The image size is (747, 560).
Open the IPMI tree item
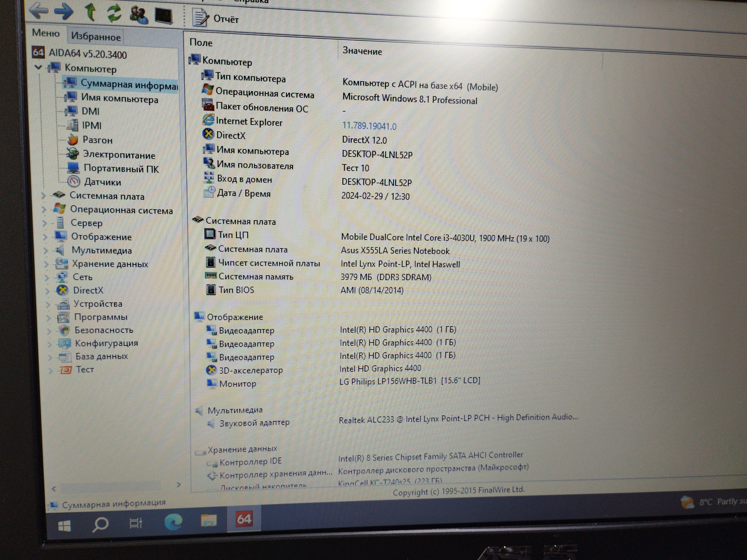click(x=91, y=125)
